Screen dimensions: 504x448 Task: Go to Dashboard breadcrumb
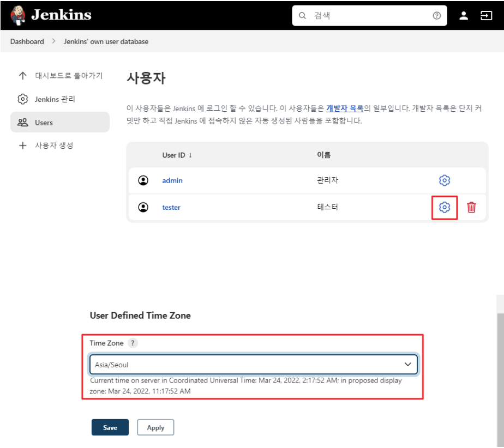[27, 41]
